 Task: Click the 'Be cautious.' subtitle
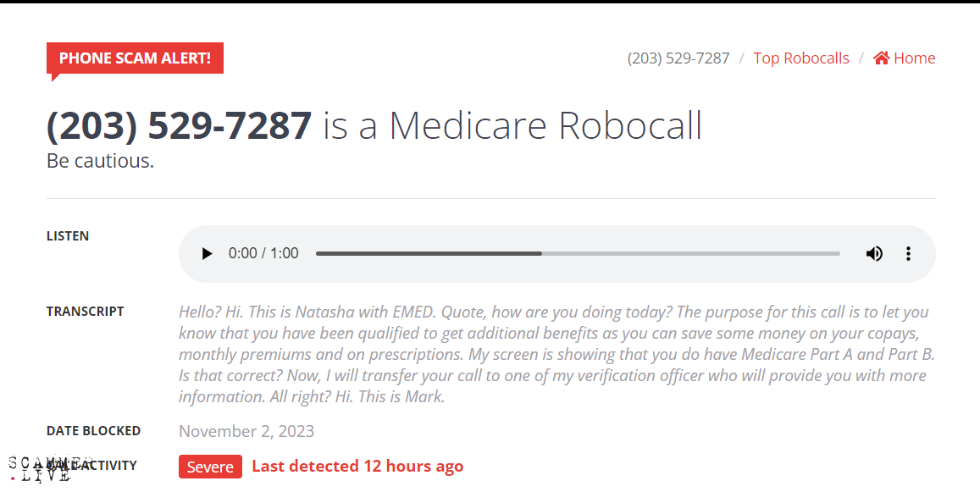100,160
